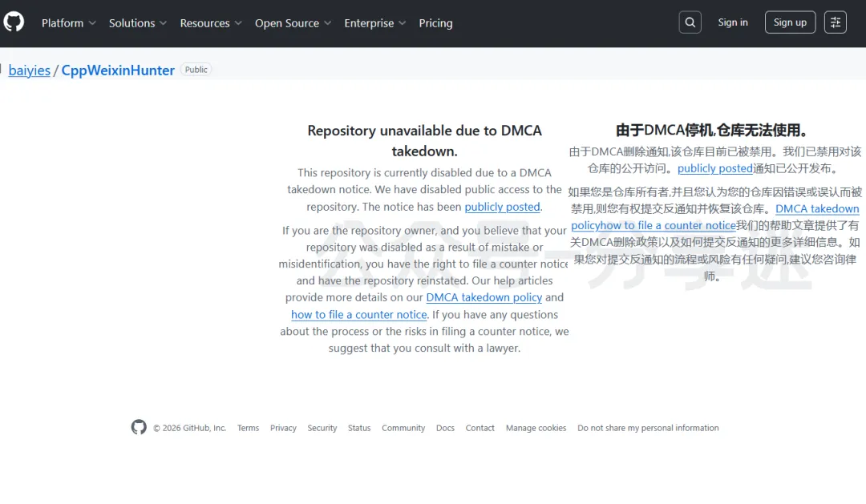
Task: Click the Sign up button
Action: (x=790, y=22)
